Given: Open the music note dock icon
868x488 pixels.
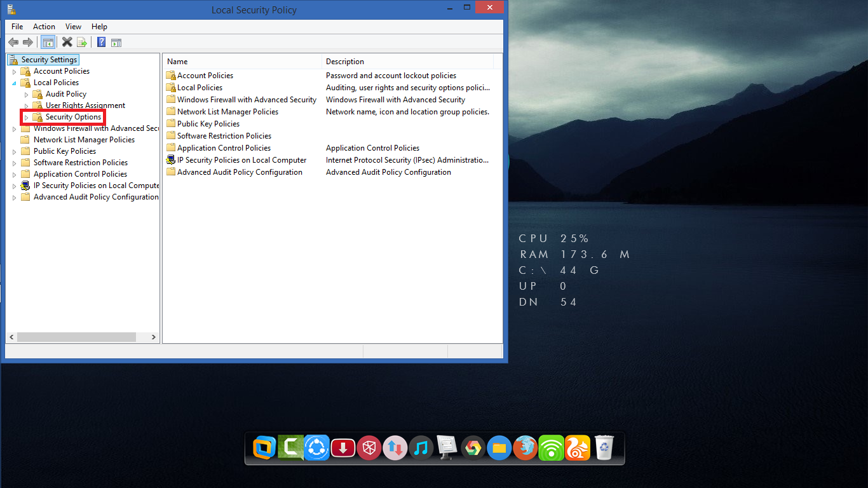Looking at the screenshot, I should click(421, 448).
